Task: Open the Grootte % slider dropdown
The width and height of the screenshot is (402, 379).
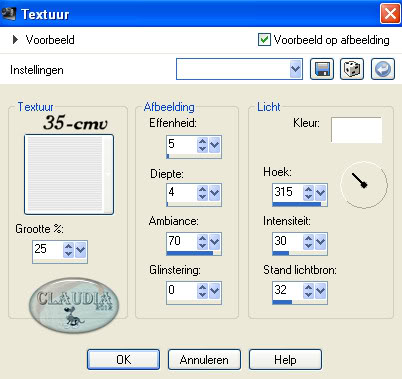Action: (81, 250)
